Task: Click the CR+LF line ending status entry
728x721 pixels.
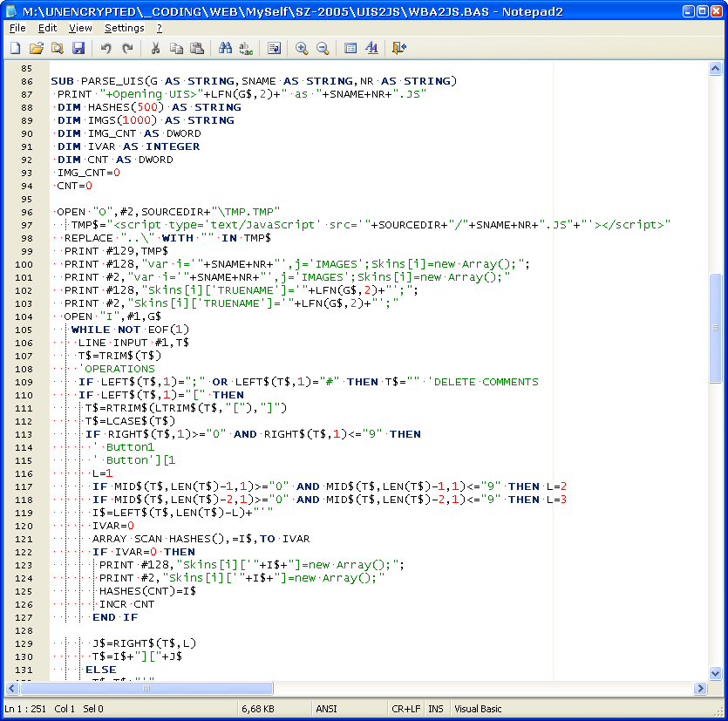Action: (405, 709)
